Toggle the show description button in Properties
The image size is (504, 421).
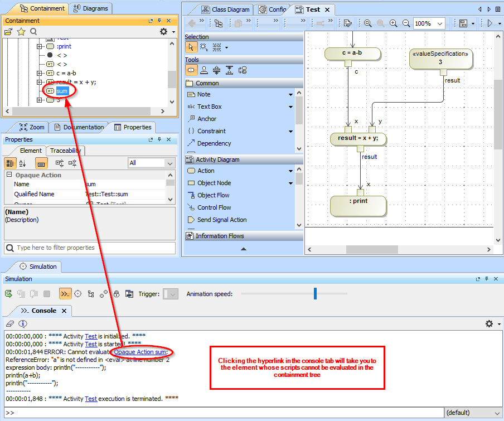[41, 163]
